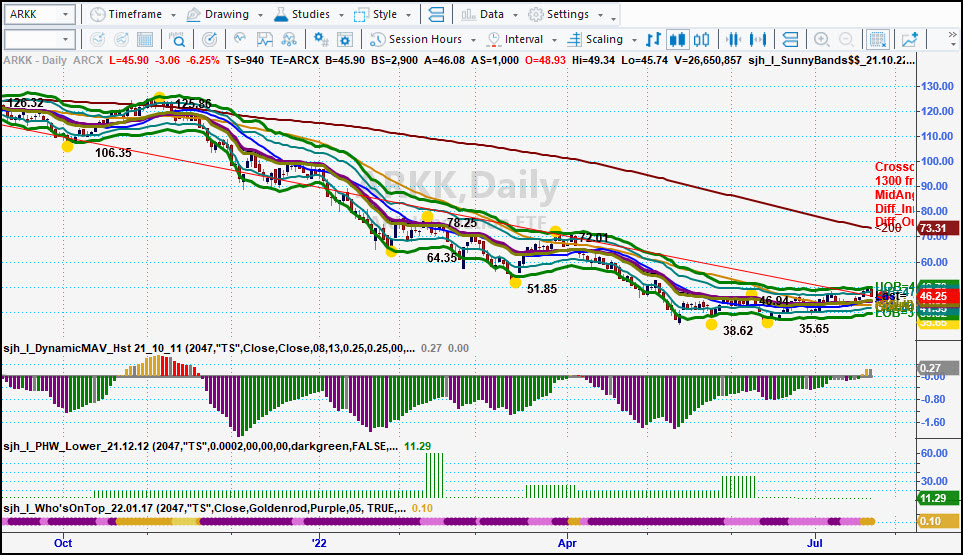
Task: Click the bar data magnifier icon
Action: pyautogui.click(x=177, y=39)
